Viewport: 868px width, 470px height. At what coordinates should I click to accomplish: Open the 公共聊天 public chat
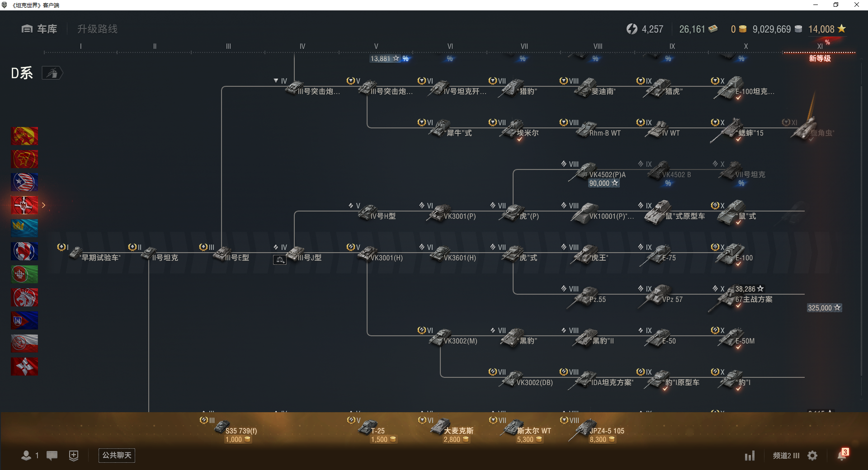[x=117, y=455]
